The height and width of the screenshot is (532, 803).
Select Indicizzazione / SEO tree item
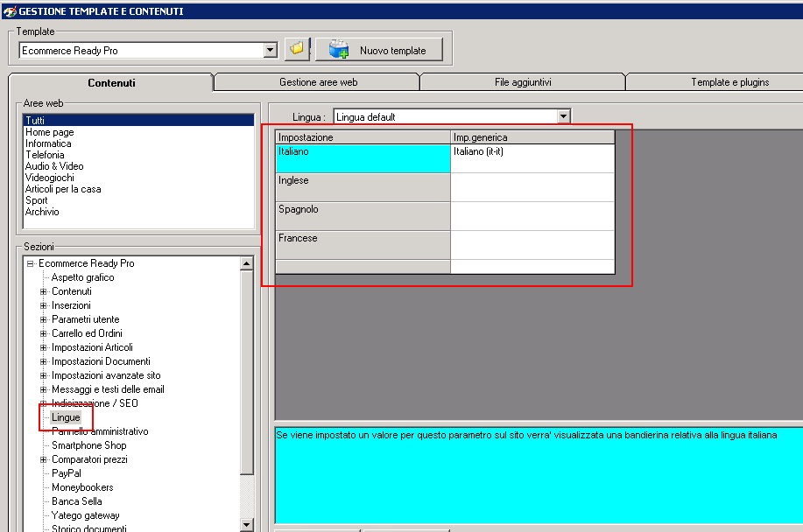[95, 403]
